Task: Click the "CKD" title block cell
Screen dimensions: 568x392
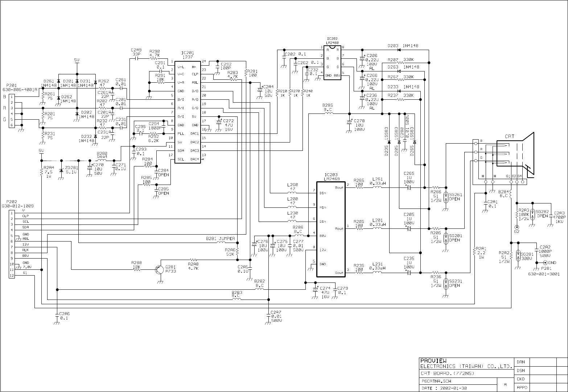Action: click(520, 379)
